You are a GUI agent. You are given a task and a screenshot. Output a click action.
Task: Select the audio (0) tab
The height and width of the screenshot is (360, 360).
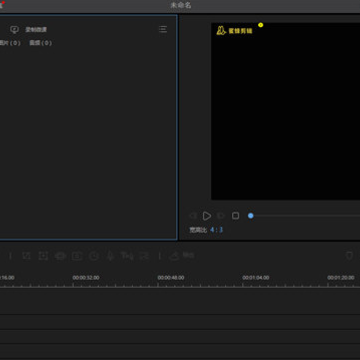coord(41,43)
